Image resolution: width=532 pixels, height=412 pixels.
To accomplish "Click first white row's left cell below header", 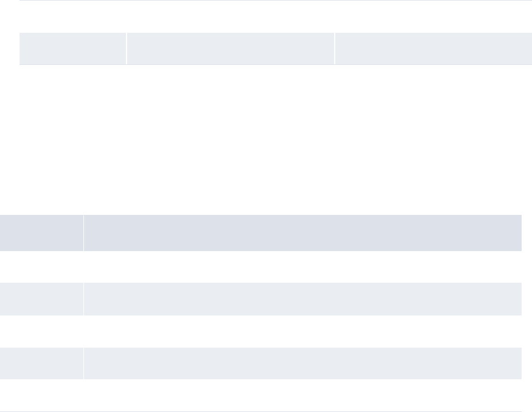I will (41, 267).
